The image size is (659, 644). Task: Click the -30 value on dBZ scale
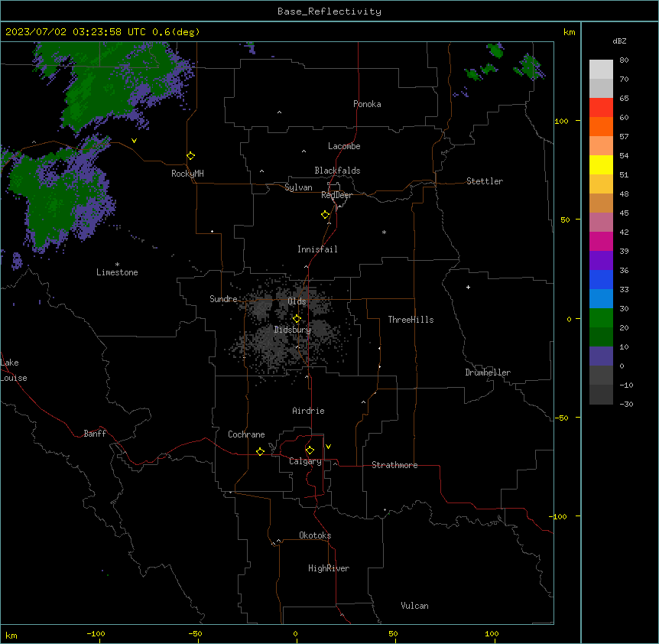coord(626,404)
